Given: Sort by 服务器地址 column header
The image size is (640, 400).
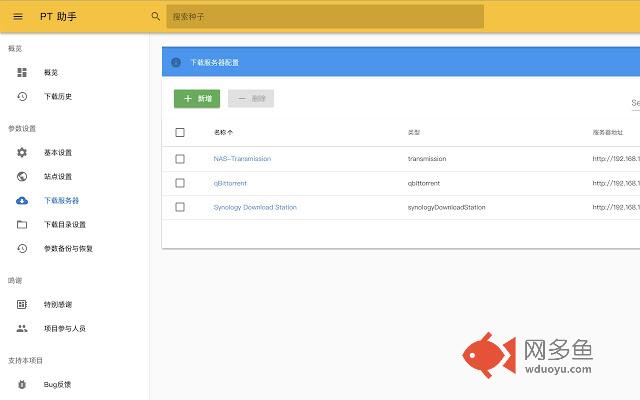Looking at the screenshot, I should click(x=608, y=133).
